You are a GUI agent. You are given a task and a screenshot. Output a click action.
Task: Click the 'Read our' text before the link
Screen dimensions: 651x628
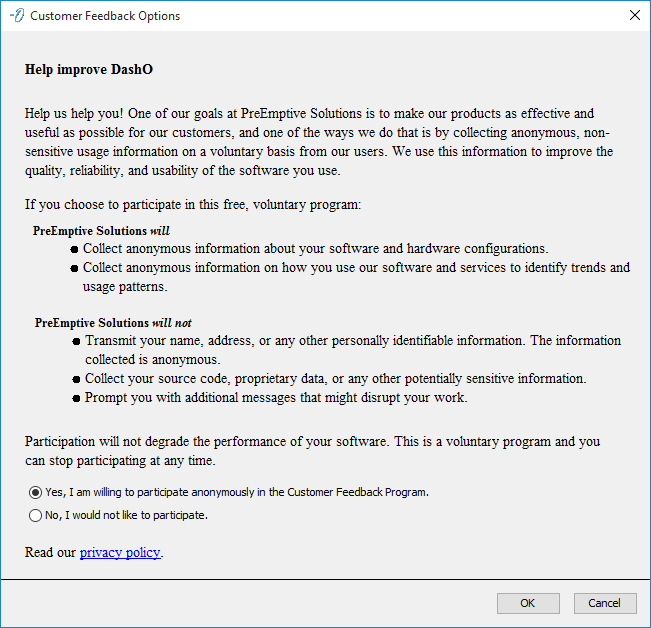pos(51,552)
